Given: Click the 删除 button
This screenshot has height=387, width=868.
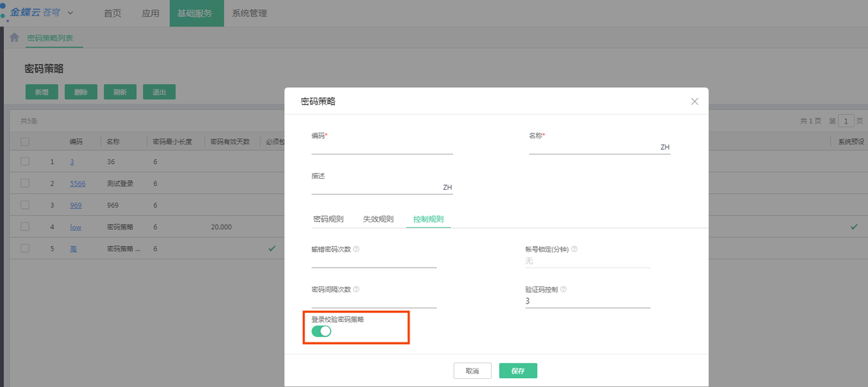Looking at the screenshot, I should (81, 92).
